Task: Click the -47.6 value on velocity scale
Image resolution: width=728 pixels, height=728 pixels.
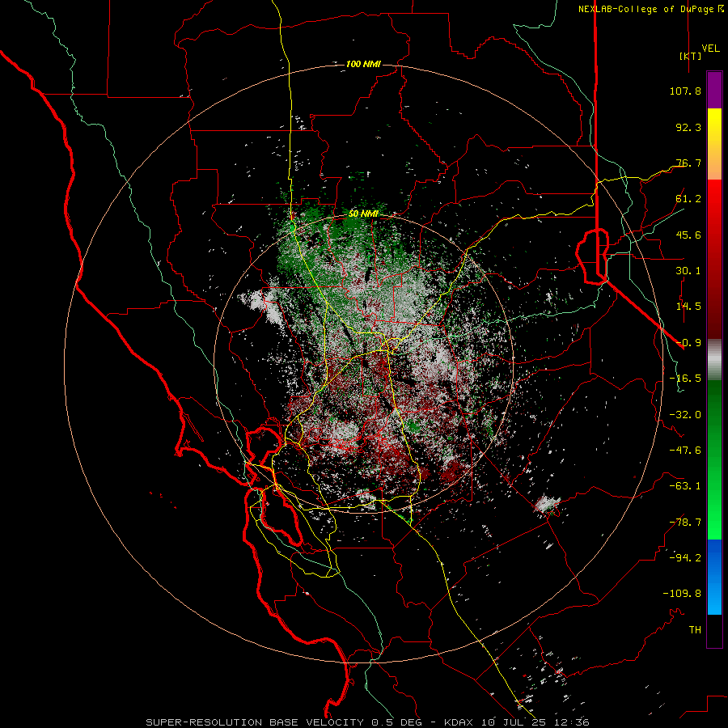Action: tap(685, 451)
